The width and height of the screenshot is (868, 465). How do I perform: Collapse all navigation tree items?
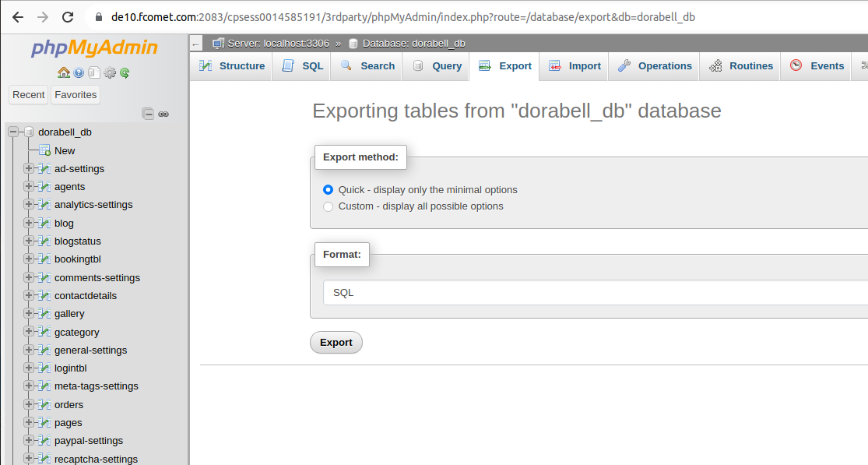[148, 114]
